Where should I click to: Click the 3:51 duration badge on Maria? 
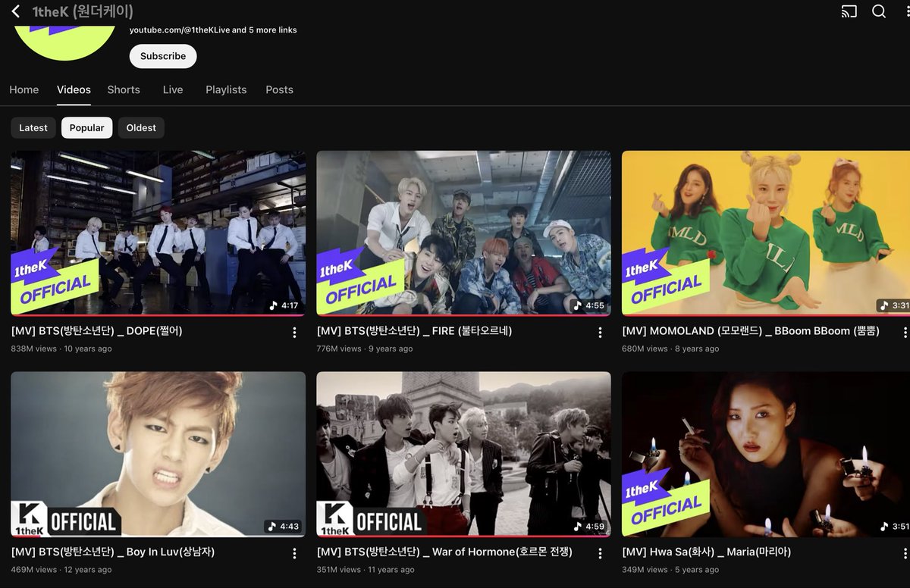tap(894, 527)
